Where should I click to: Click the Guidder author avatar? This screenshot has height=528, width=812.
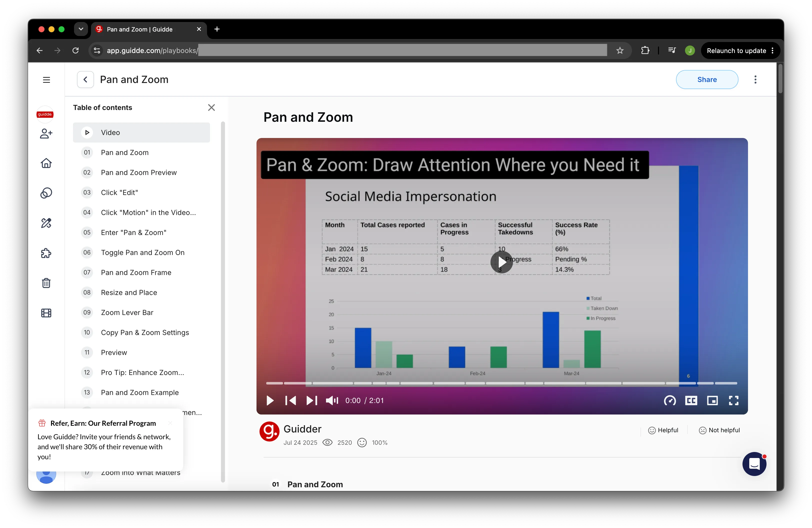tap(269, 431)
